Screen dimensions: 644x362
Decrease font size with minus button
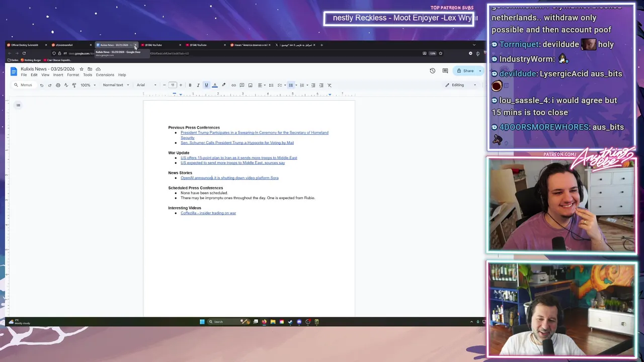164,85
